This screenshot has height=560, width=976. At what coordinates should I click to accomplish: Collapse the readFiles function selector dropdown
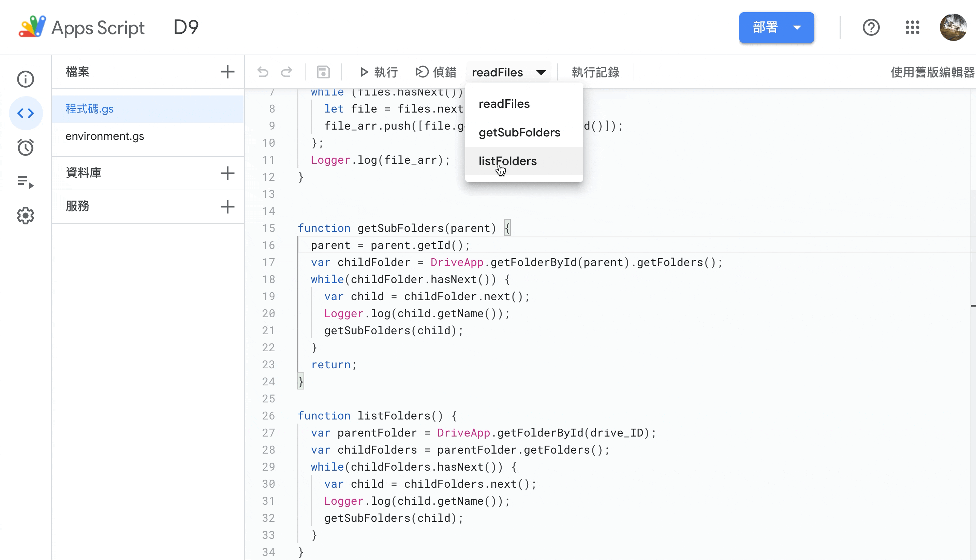509,72
